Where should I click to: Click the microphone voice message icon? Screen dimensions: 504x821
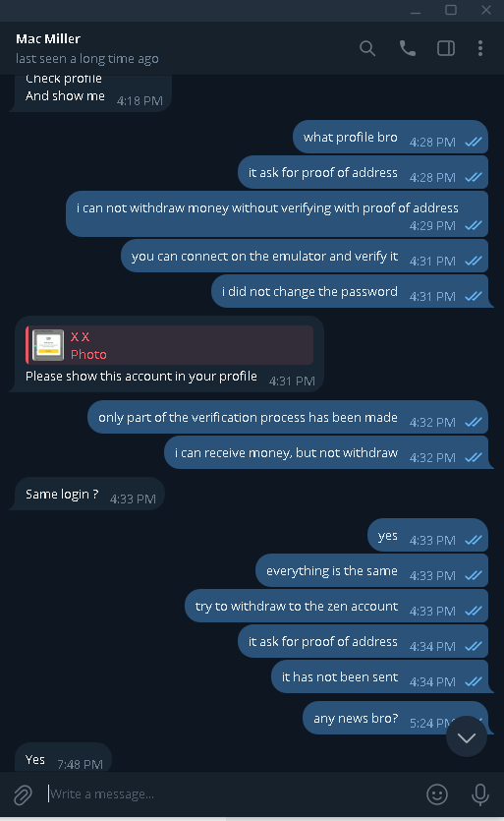tap(479, 794)
